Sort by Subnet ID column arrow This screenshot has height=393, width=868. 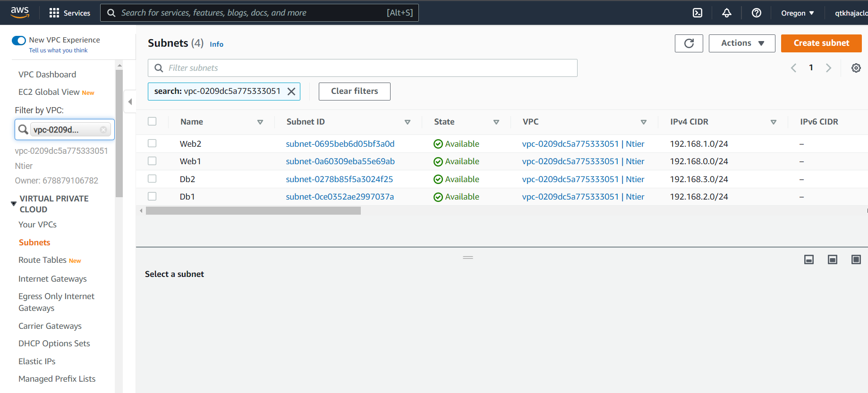(x=408, y=122)
